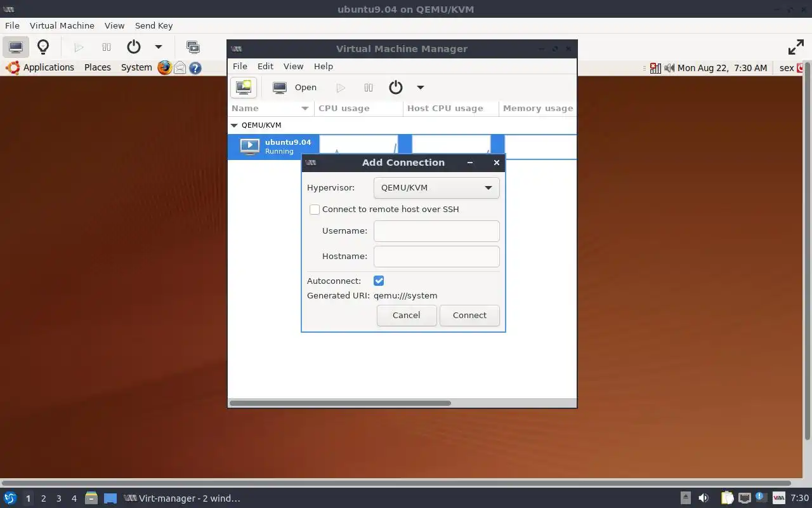
Task: Minimize the Add Connection dialog
Action: tap(470, 163)
